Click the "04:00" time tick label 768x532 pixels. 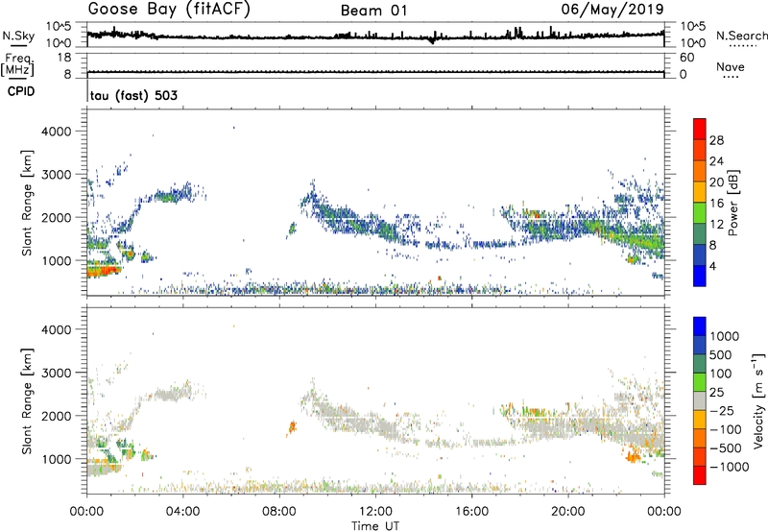coord(182,512)
